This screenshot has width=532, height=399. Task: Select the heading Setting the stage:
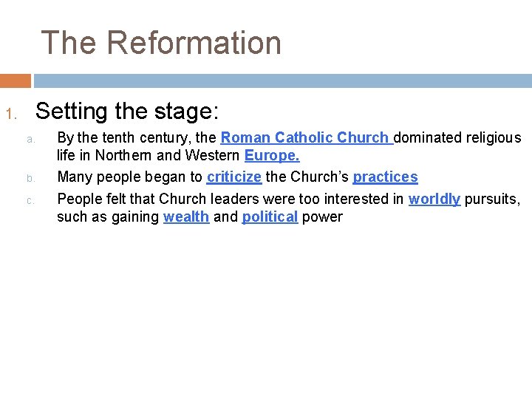(x=127, y=111)
